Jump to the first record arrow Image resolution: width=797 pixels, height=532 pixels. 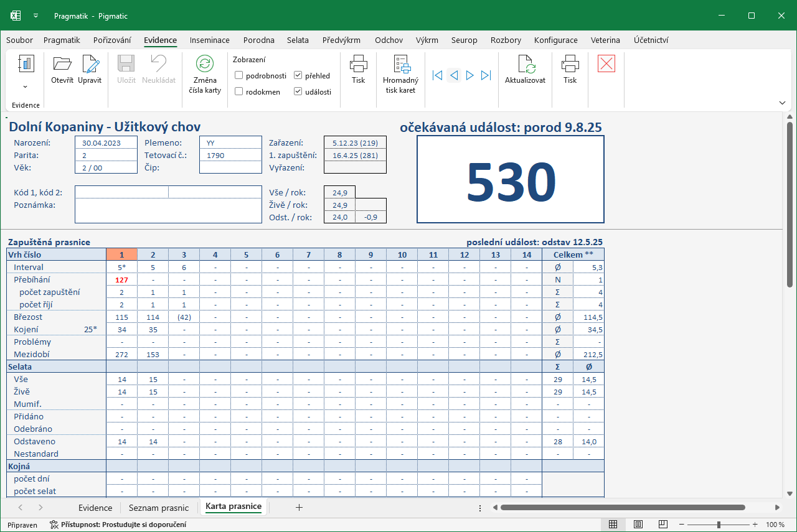pyautogui.click(x=438, y=75)
